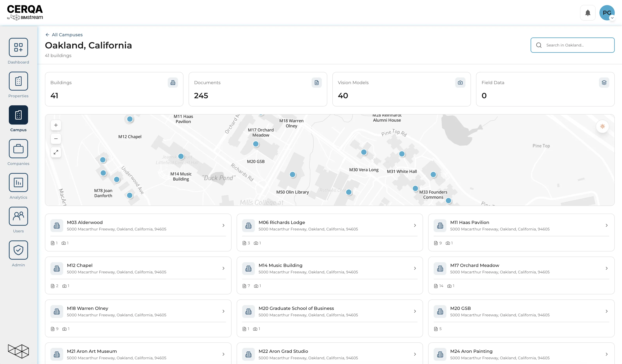Open the Users sidebar section

coord(18,216)
